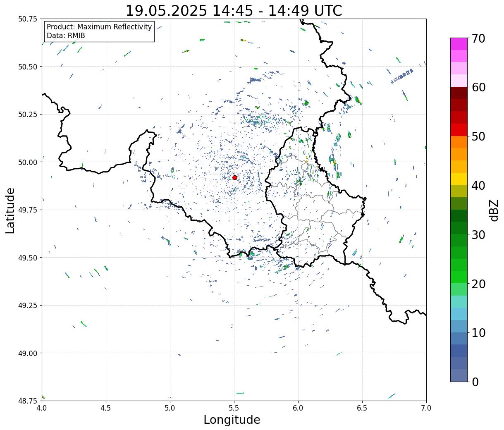504x430 pixels.
Task: Click the longitude tick label 6.0
Action: click(298, 408)
